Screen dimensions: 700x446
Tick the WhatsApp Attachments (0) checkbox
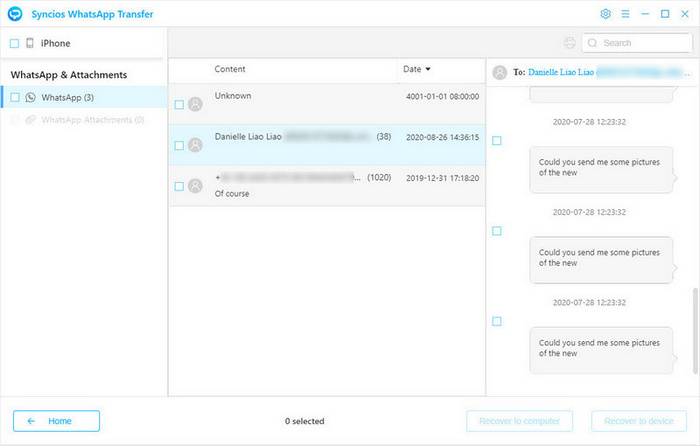click(x=15, y=120)
